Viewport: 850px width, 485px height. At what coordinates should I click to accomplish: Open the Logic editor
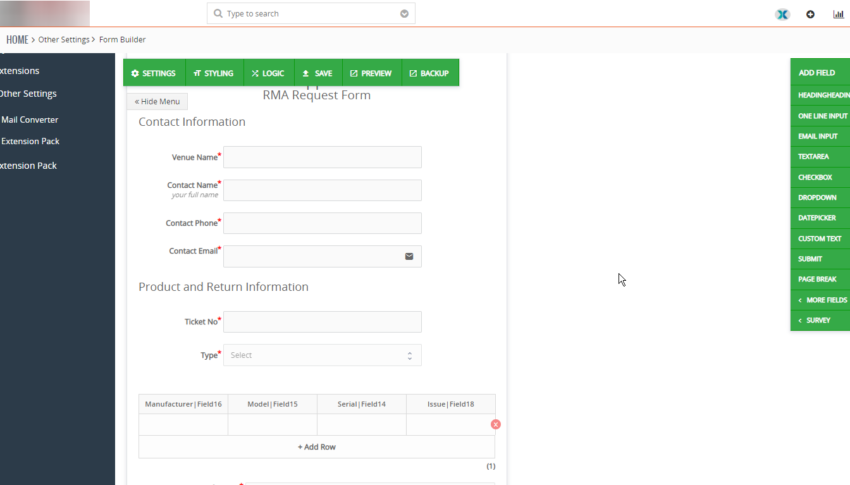point(268,73)
